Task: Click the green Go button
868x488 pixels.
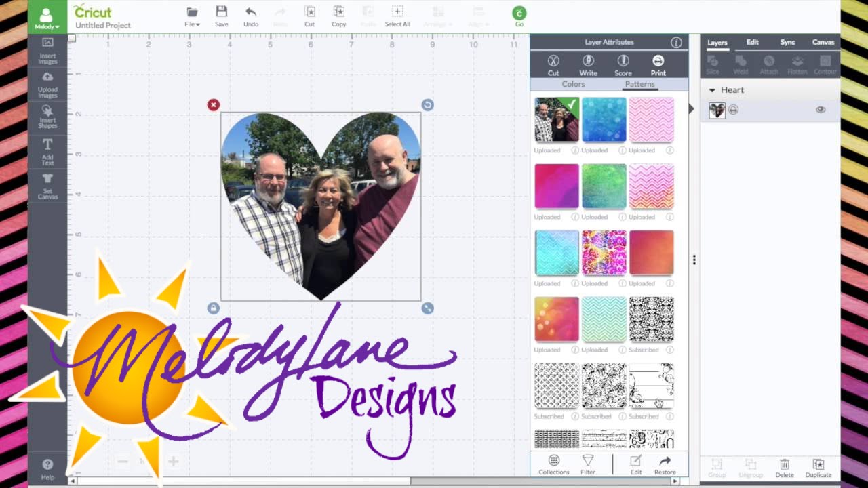Action: pyautogui.click(x=519, y=16)
